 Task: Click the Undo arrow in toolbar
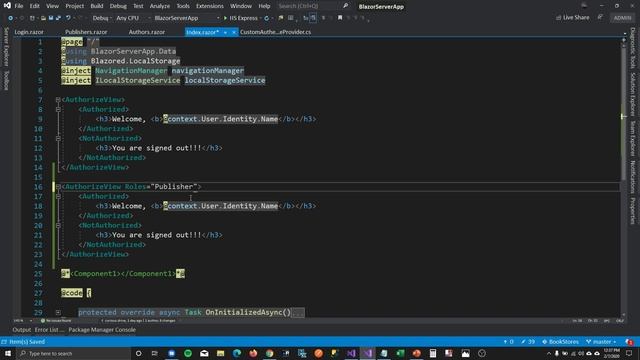[69, 18]
